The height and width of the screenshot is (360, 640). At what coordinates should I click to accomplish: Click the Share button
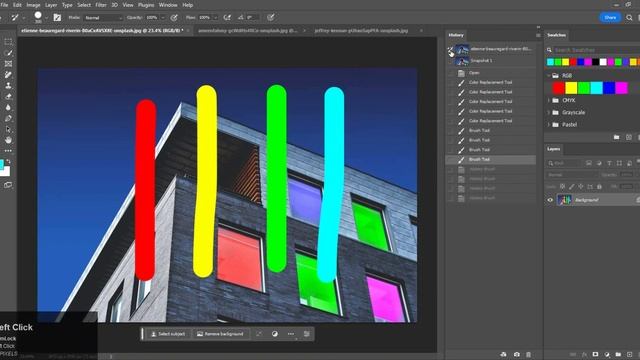point(610,18)
